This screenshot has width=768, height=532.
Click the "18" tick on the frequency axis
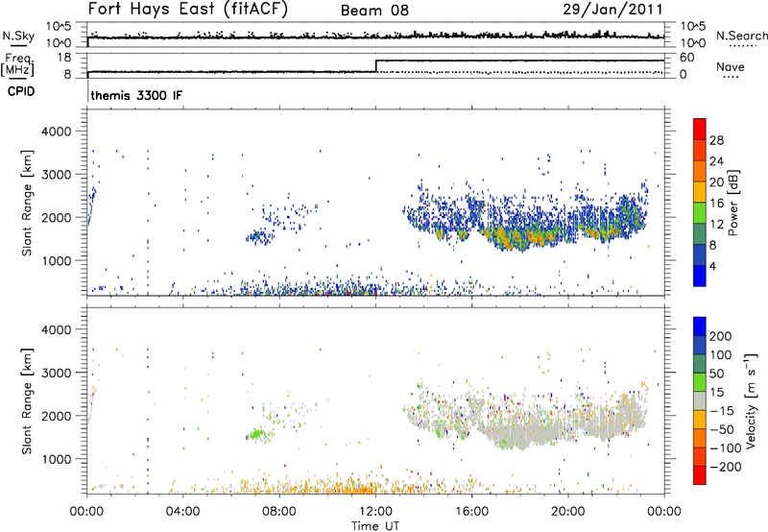64,58
